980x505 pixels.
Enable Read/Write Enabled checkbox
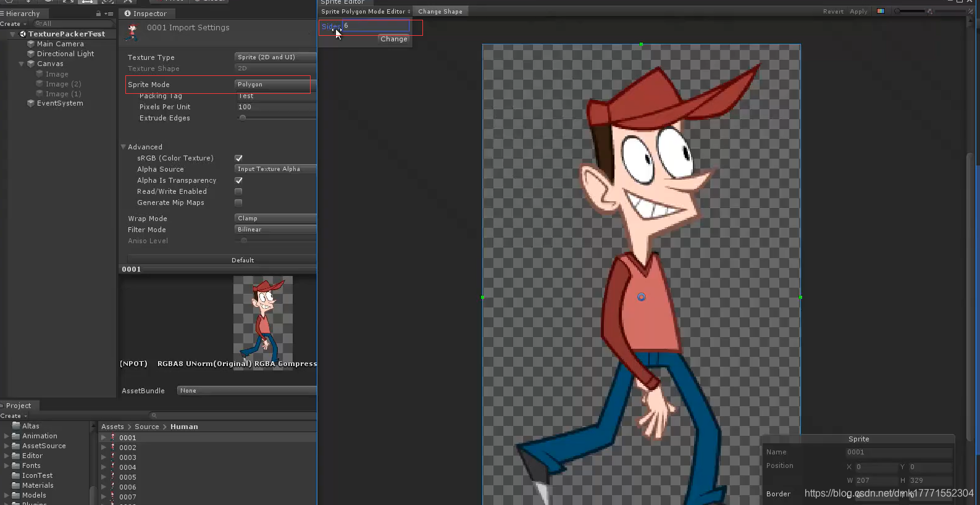238,191
